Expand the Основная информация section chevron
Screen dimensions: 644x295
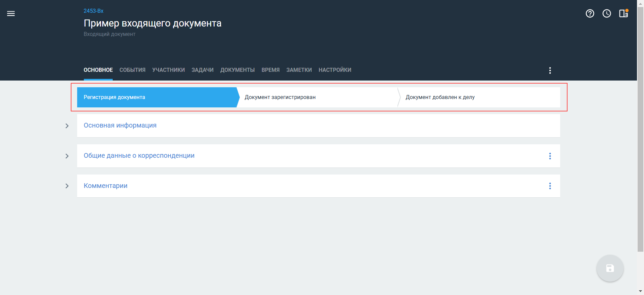[x=67, y=126]
